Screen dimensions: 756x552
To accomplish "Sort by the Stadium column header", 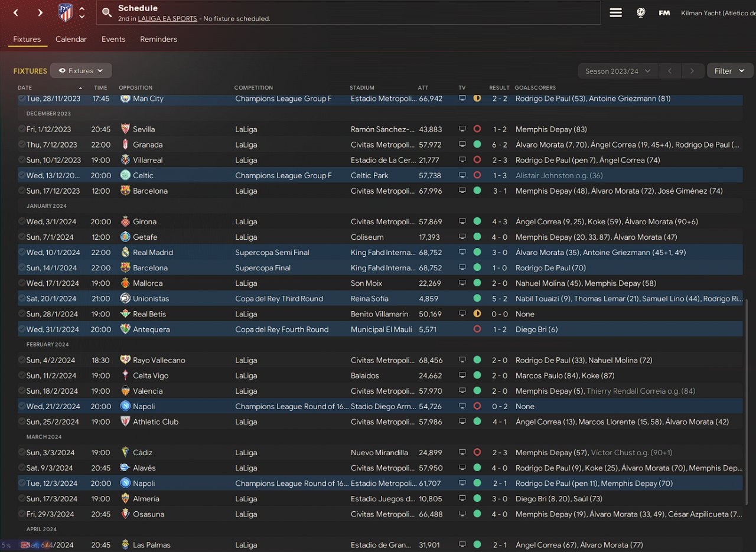I will pos(362,88).
